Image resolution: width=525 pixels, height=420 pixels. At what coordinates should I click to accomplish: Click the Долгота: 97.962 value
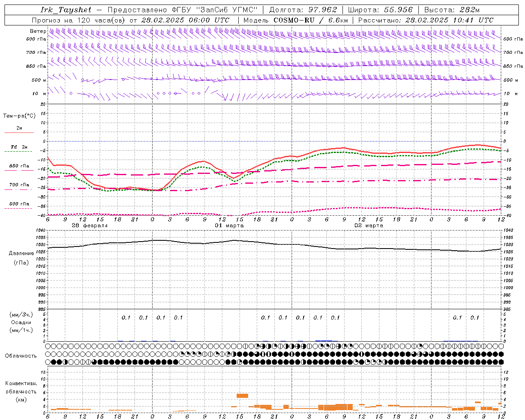tap(303, 10)
